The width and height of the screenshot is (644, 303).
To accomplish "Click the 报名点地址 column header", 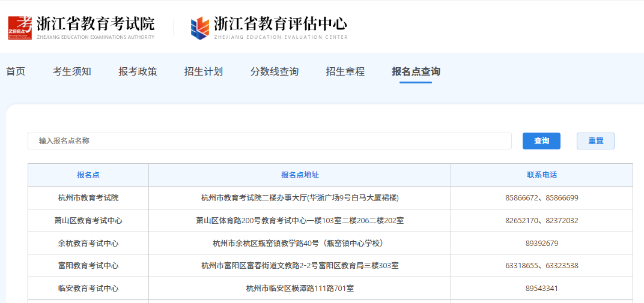I will (300, 175).
